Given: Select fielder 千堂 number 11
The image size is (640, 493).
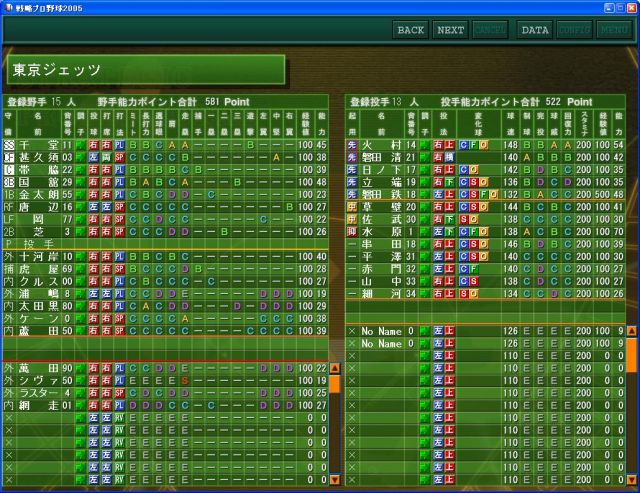Looking at the screenshot, I should [165, 145].
